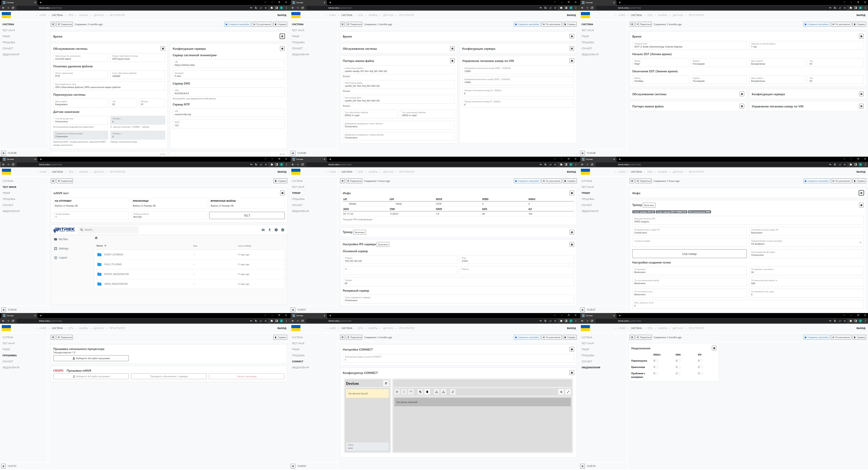The image size is (868, 470).
Task: Click the magnifier search icon in CONNECT toolbar
Action: coord(453,392)
